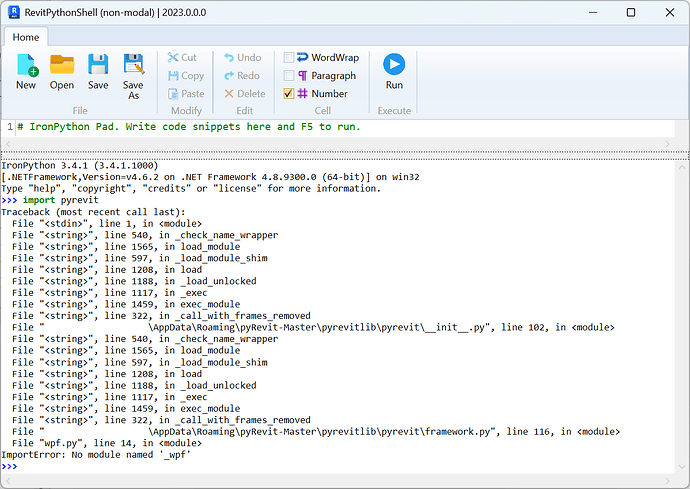Enable the WordWrap checkbox

(289, 58)
